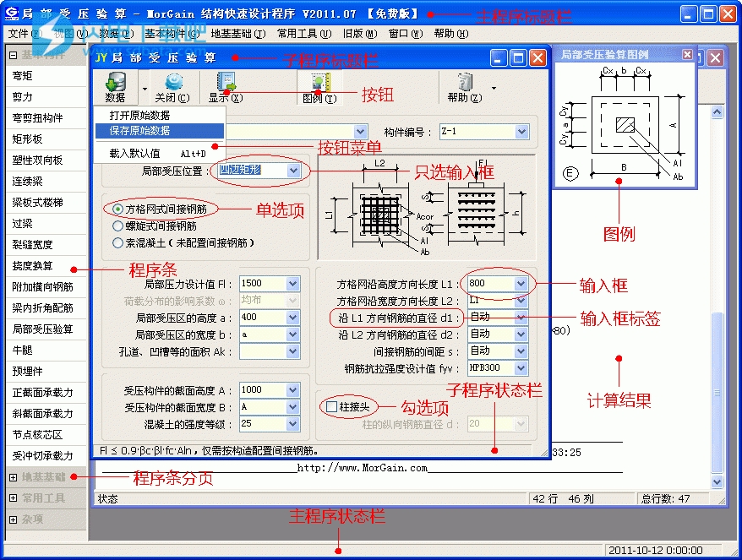742x560 pixels.
Task: Open the 构件编号 Z-1 dropdown
Action: (x=521, y=132)
